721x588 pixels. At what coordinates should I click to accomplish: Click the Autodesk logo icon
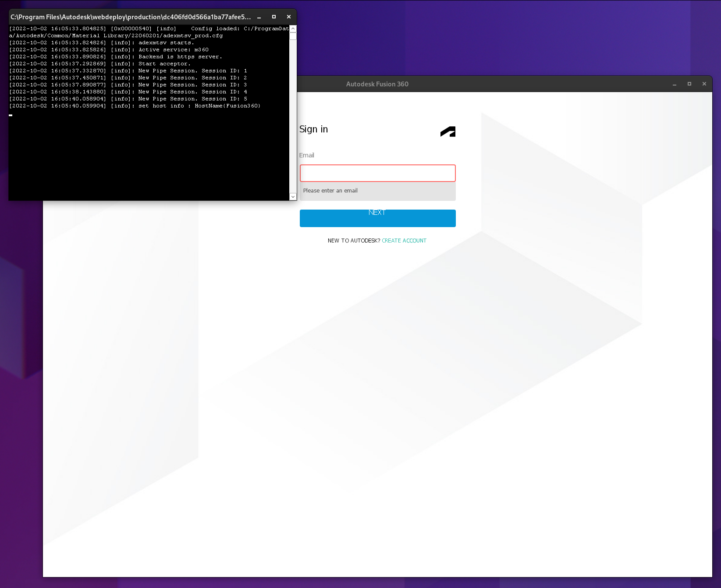coord(447,131)
